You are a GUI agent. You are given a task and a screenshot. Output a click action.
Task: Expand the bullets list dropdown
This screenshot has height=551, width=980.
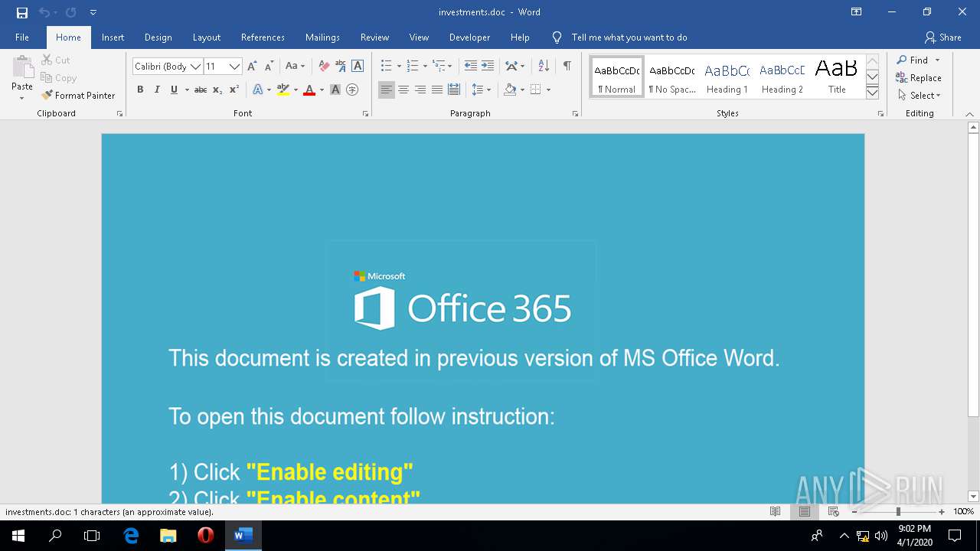coord(399,67)
